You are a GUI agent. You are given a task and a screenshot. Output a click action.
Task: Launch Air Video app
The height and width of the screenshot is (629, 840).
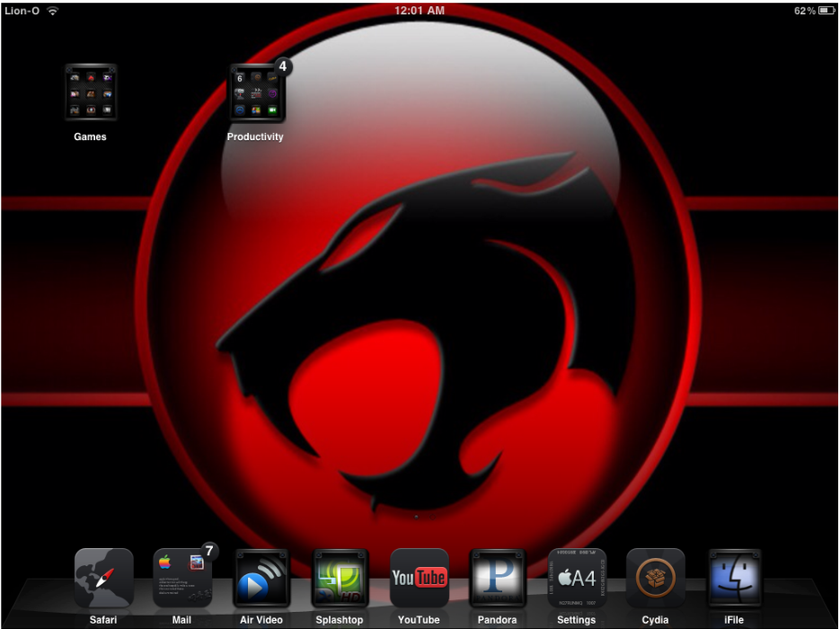(x=261, y=578)
